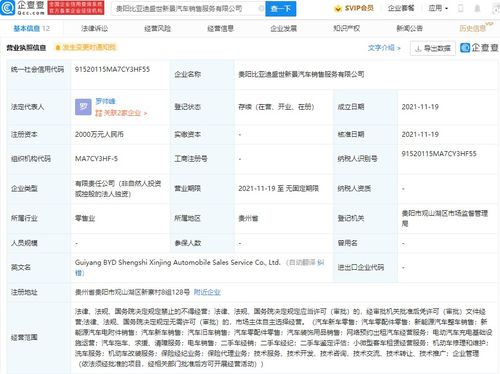
Task: Click the bell change-notification reminder link
Action: point(86,47)
